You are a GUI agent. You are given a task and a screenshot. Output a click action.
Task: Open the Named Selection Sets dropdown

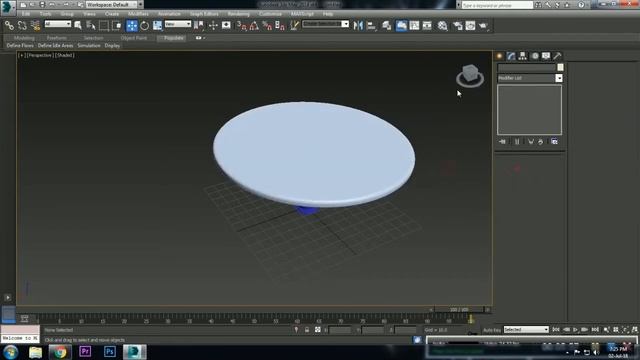[x=325, y=24]
